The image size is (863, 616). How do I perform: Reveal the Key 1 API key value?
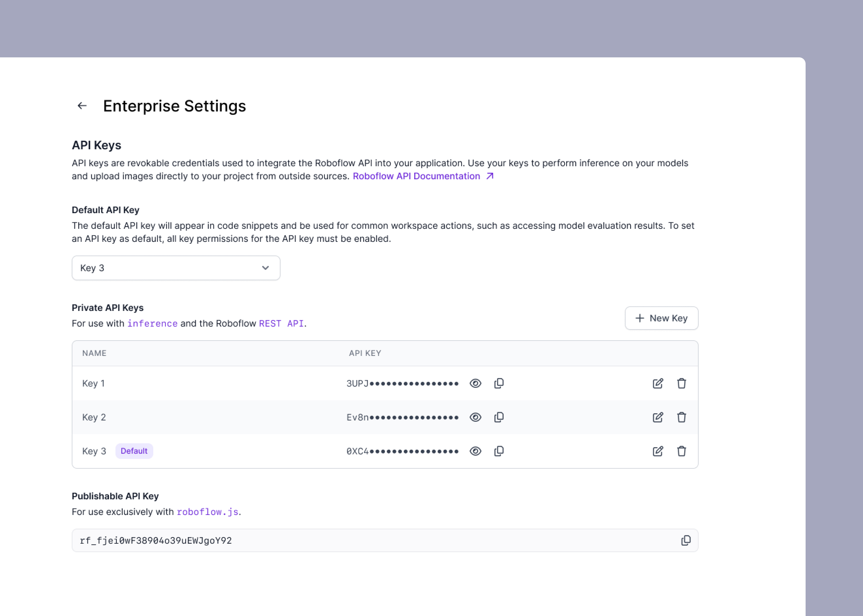point(475,384)
